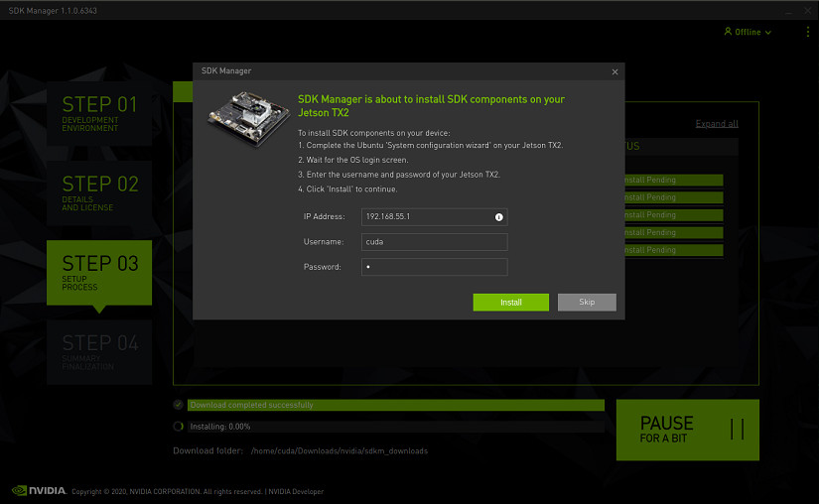
Task: Click the pause bars icon
Action: [737, 429]
